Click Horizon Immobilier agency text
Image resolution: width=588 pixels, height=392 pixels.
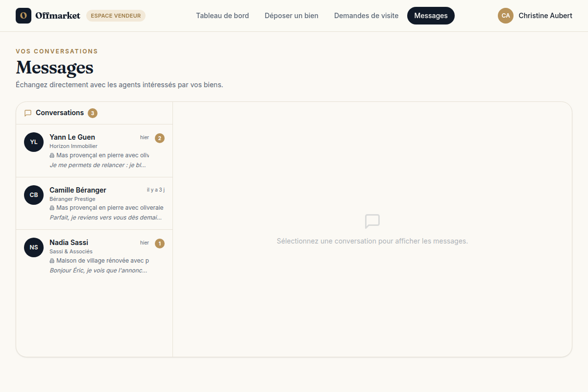pos(73,146)
